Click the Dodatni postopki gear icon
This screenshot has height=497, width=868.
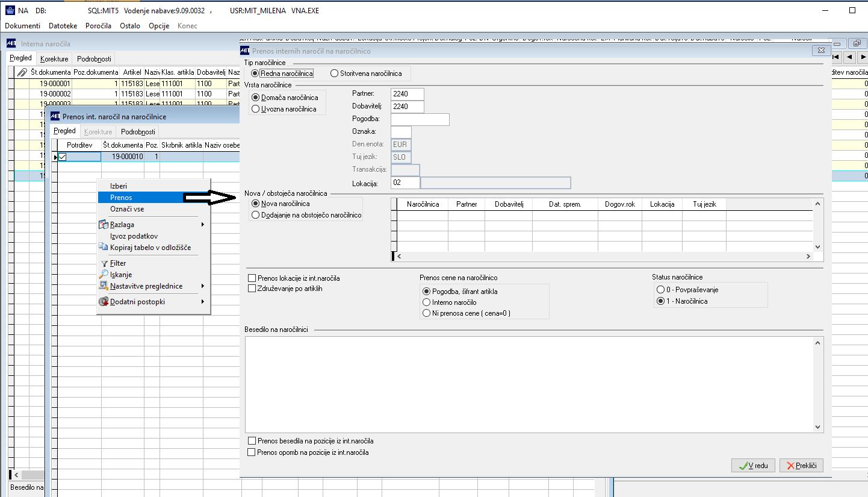[x=104, y=302]
